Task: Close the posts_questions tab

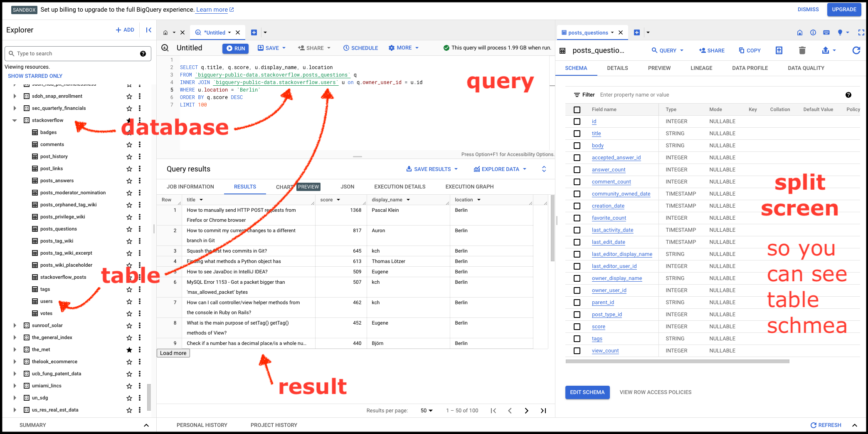Action: tap(621, 33)
